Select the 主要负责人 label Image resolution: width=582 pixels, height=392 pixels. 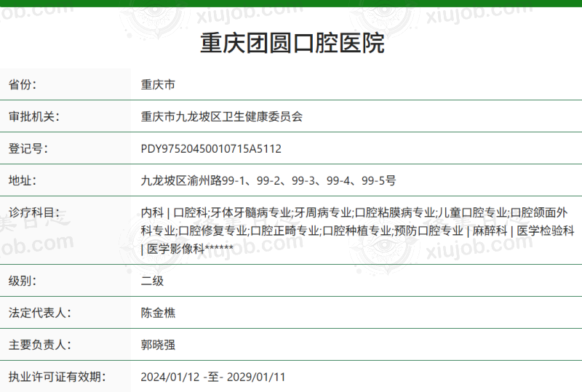40,345
